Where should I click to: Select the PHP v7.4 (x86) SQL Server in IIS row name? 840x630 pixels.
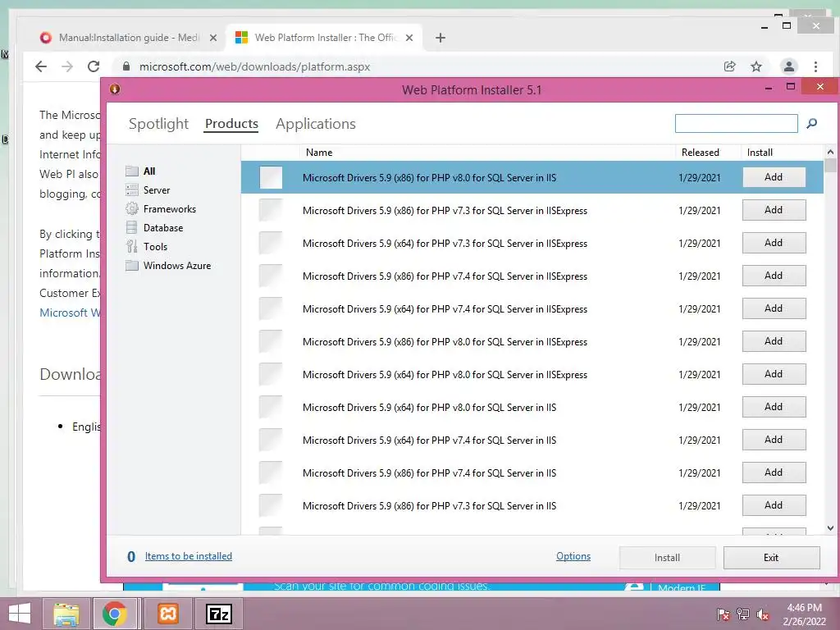429,473
